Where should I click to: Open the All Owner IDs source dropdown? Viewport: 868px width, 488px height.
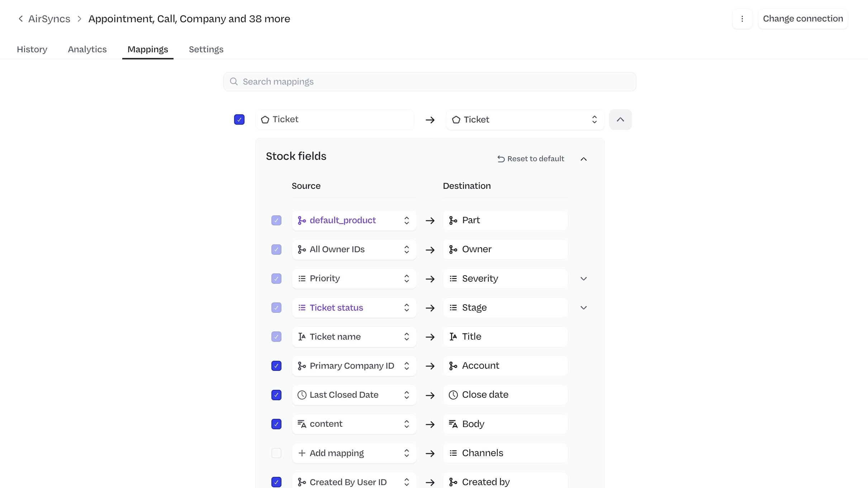click(x=354, y=249)
